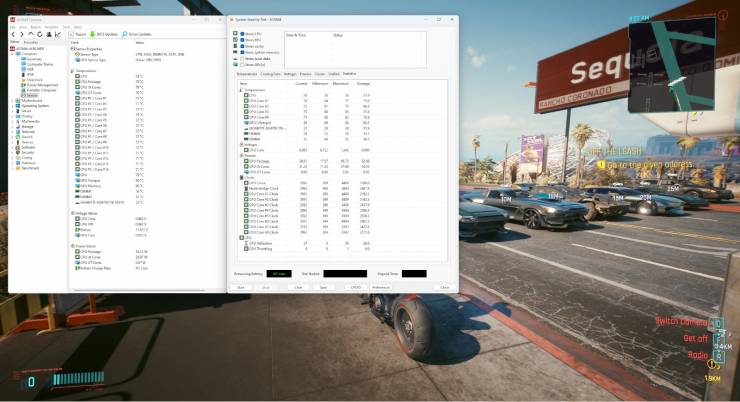Open BIOS Updates in AIDA64 toolbar

click(x=104, y=34)
